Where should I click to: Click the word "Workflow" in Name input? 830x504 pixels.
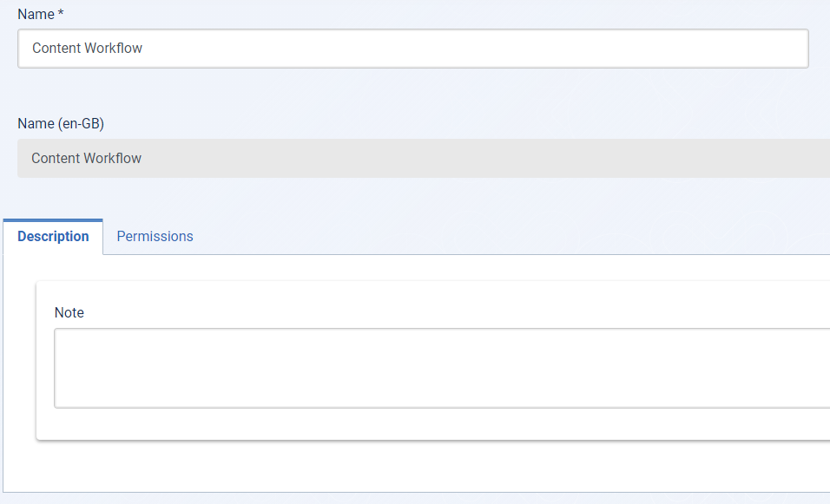coord(114,49)
